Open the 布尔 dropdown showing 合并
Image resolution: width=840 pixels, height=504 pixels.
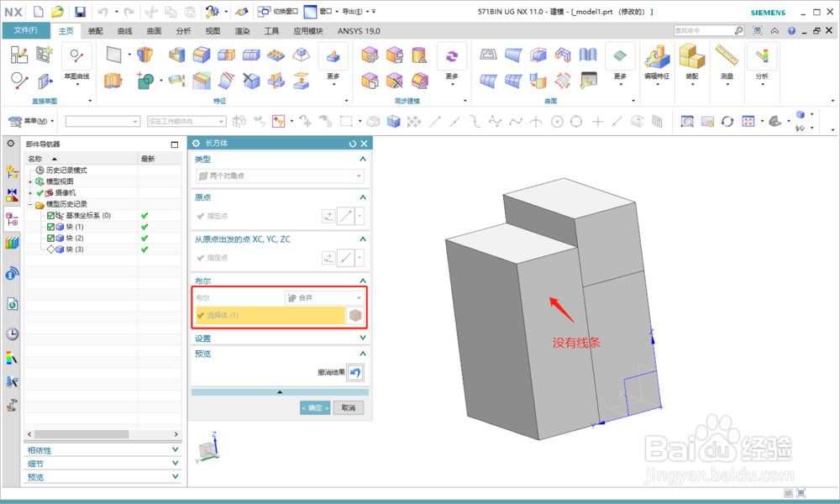pos(324,298)
